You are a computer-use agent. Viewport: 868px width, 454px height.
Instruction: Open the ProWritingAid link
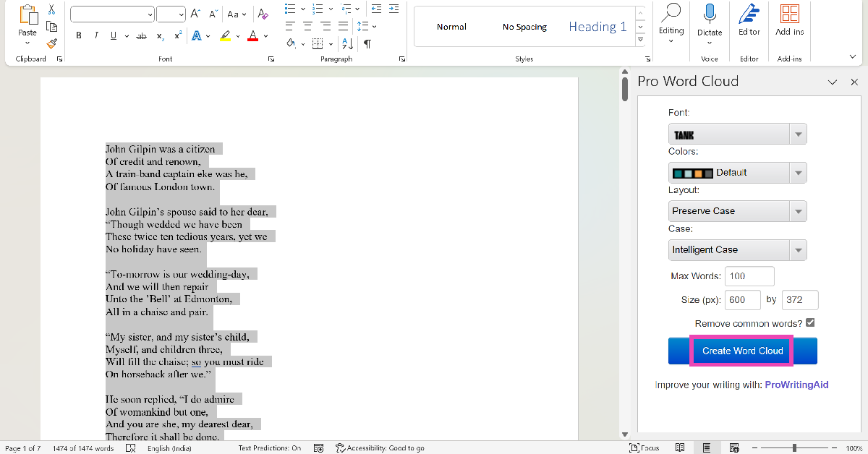pos(796,385)
